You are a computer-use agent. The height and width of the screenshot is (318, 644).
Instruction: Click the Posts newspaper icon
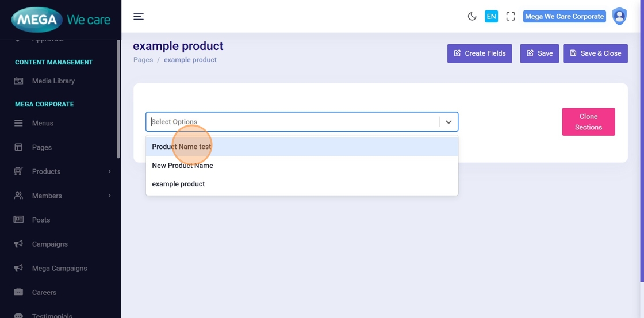[x=18, y=220]
